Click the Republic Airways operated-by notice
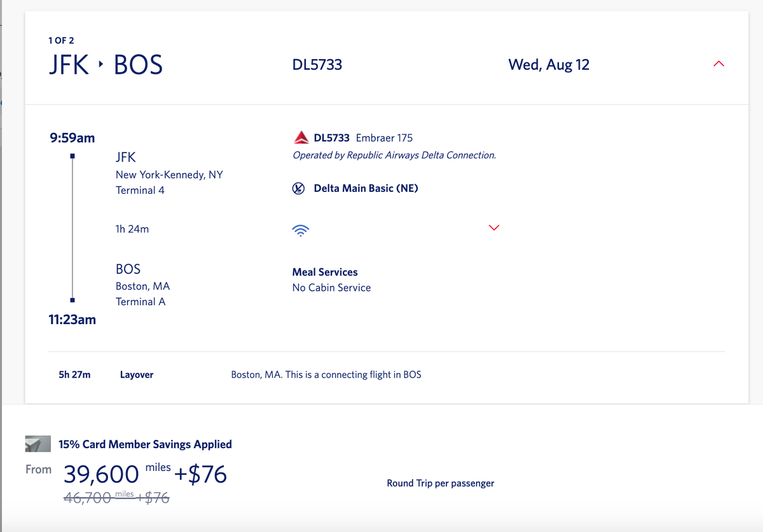 point(394,154)
